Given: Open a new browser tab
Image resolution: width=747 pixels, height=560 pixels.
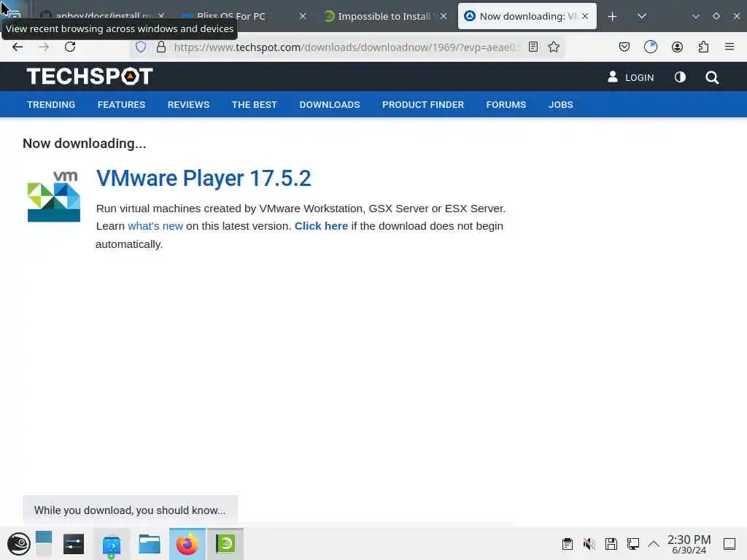Looking at the screenshot, I should pos(612,16).
